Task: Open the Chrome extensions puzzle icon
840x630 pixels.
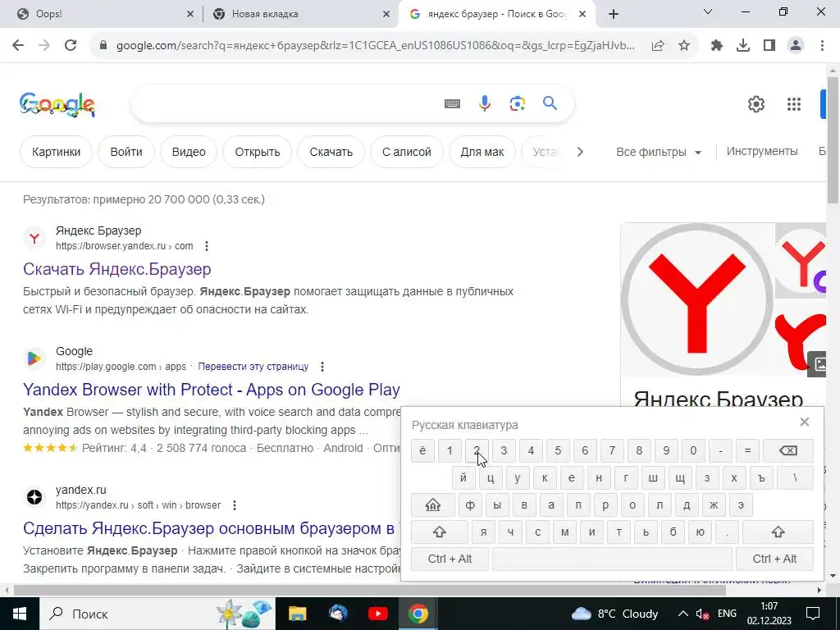Action: click(x=717, y=46)
